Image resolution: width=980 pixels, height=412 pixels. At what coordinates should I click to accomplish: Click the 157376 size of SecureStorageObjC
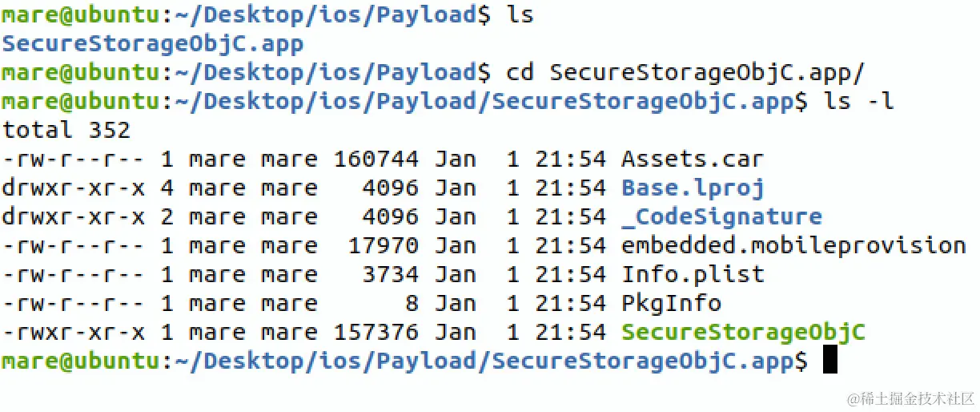click(x=376, y=333)
